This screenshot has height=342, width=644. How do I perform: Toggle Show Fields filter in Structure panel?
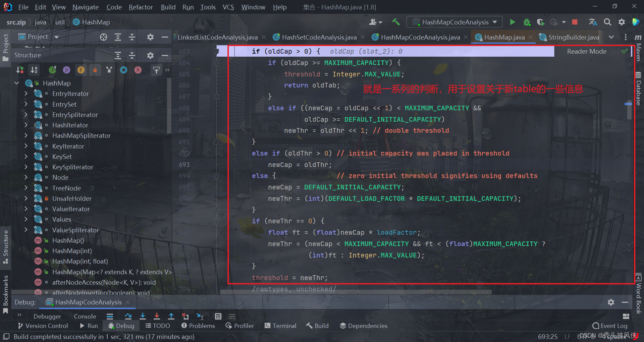81,70
